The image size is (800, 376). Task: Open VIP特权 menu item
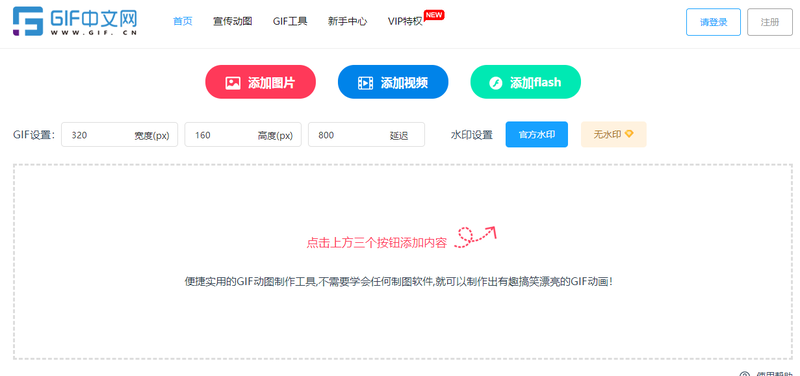pos(405,21)
